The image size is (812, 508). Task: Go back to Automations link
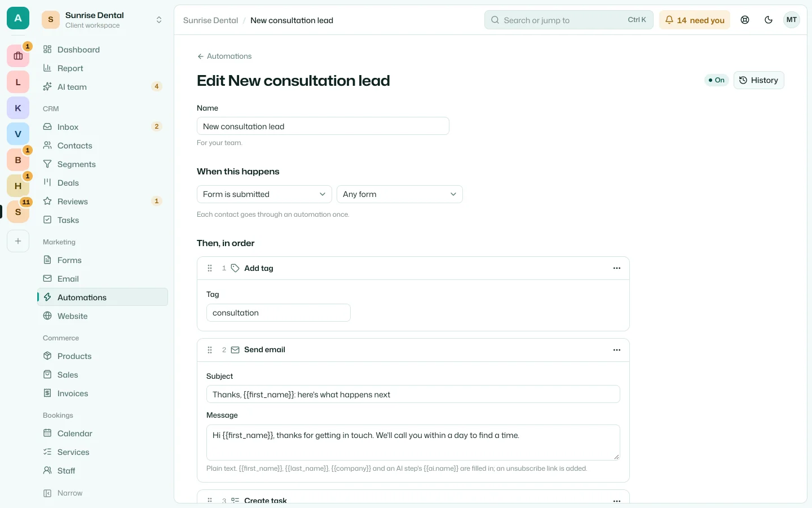tap(224, 56)
